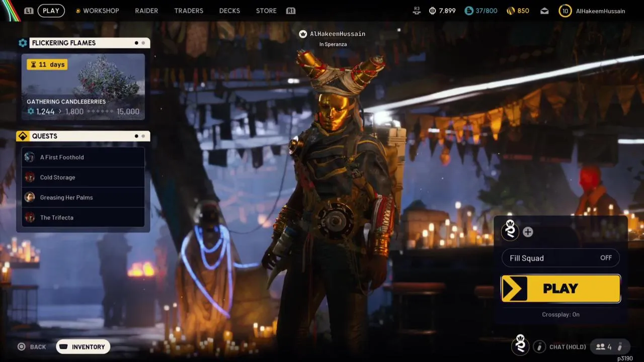The height and width of the screenshot is (362, 644).
Task: Click the L1 bumper icon
Action: pos(29,11)
